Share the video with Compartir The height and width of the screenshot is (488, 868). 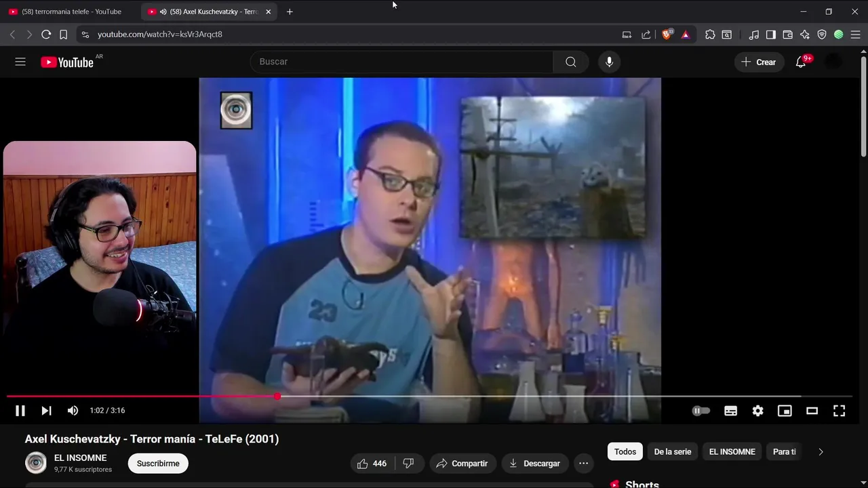tap(462, 464)
